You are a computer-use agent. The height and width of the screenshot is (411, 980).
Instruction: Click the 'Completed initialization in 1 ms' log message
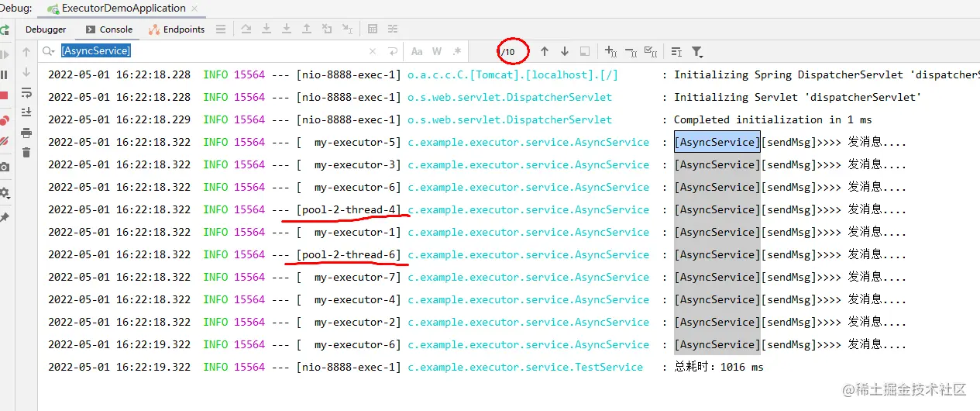coord(772,119)
